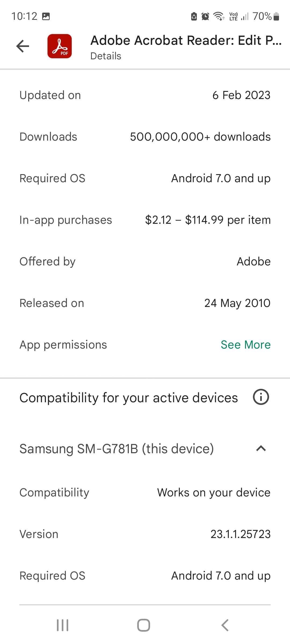Tap the Adobe Acrobat app icon
Screen dimensions: 290x644
click(60, 46)
